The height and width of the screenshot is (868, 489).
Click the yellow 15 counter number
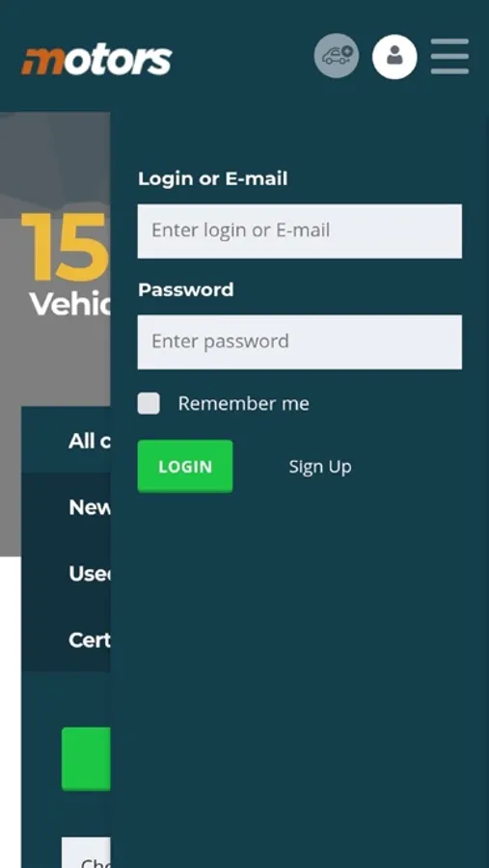[64, 246]
